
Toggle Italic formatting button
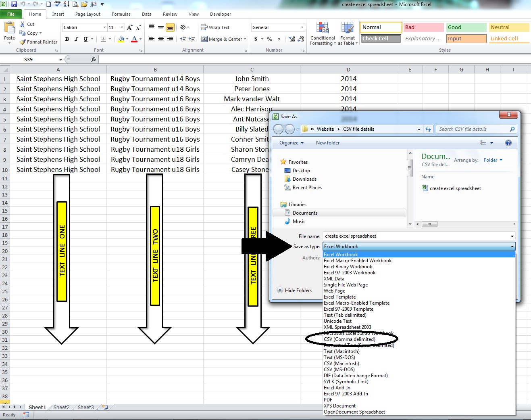(76, 39)
